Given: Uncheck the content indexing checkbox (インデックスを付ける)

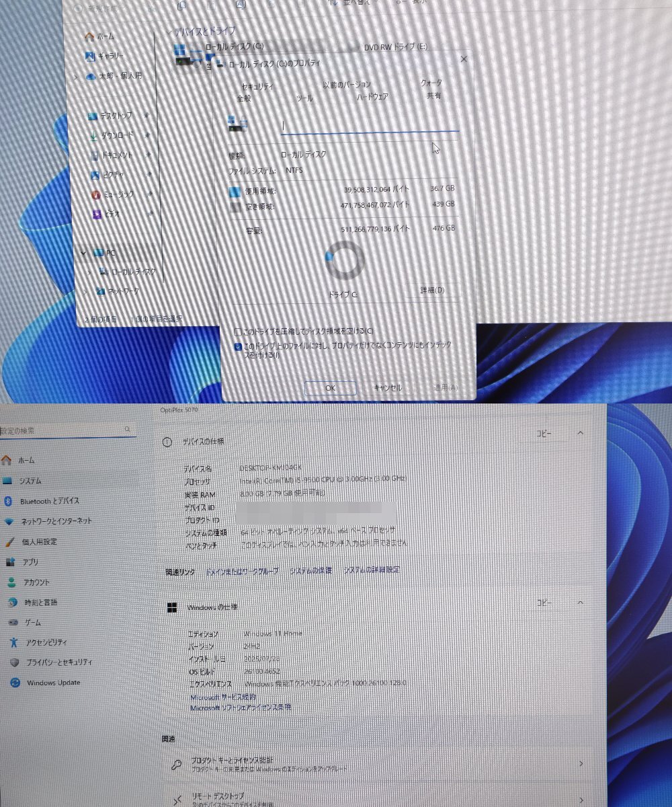Looking at the screenshot, I should coord(237,346).
